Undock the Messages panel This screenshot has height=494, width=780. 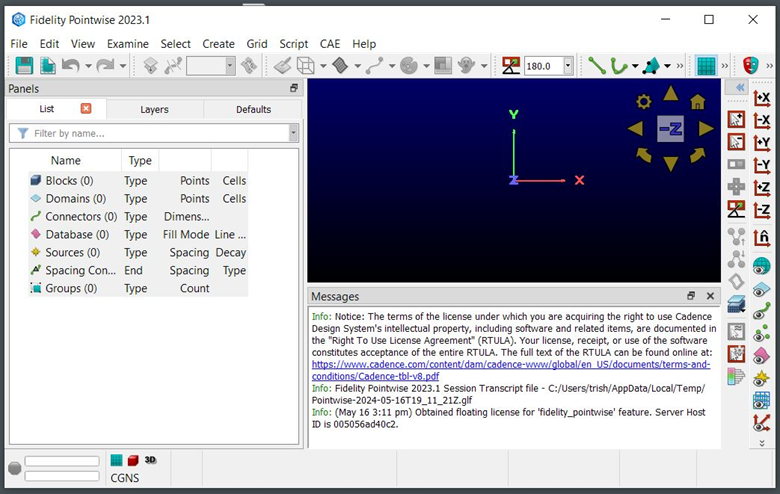tap(690, 296)
